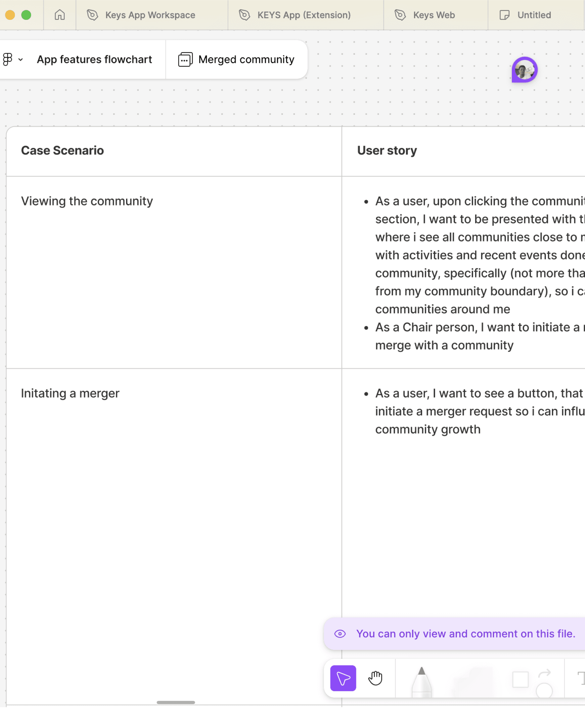Switch to the Hand tool

point(375,678)
